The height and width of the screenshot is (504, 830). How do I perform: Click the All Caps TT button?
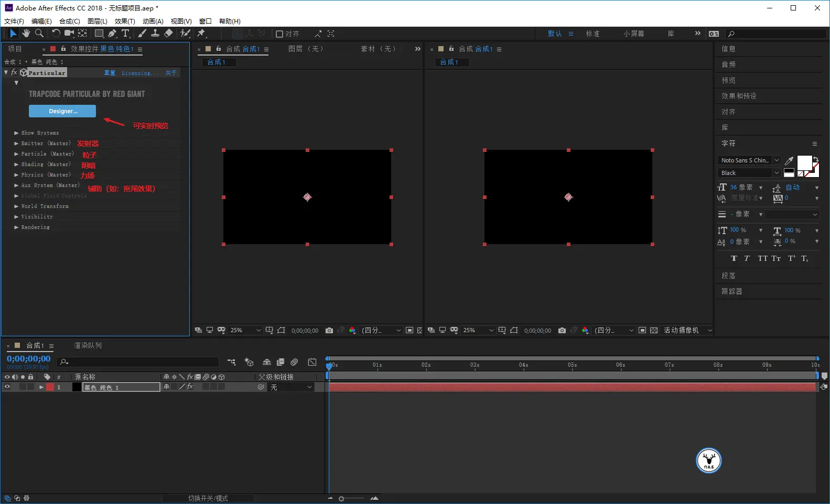(762, 258)
